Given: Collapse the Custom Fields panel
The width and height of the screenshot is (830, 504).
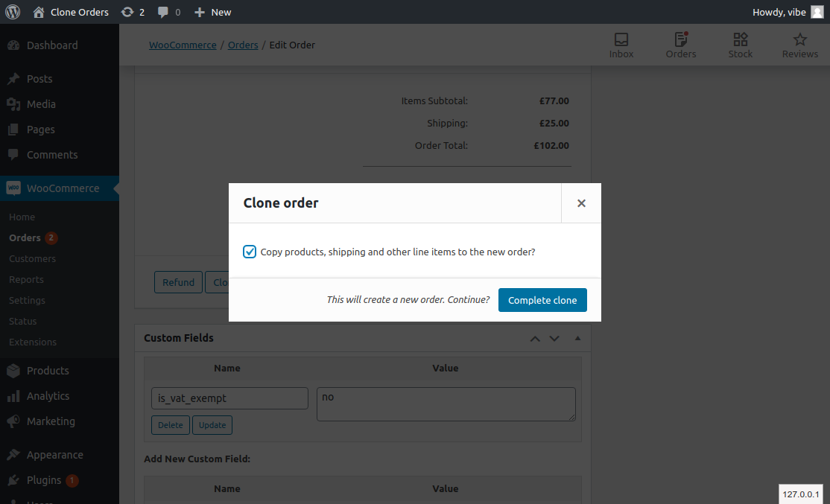Looking at the screenshot, I should click(x=577, y=338).
